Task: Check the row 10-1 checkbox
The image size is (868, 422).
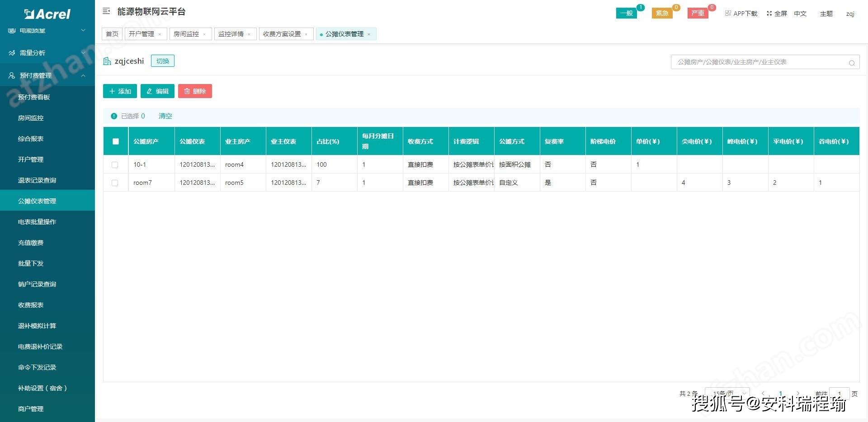Action: click(x=115, y=165)
